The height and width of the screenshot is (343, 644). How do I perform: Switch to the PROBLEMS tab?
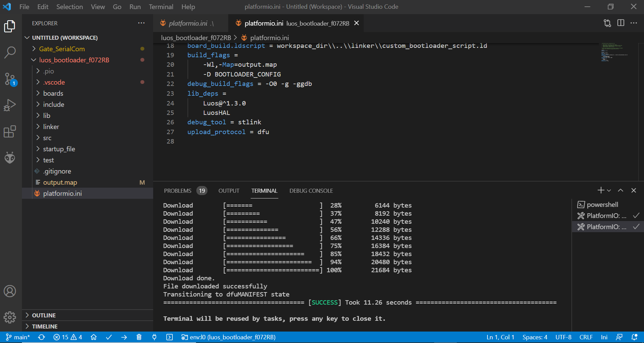(x=178, y=191)
